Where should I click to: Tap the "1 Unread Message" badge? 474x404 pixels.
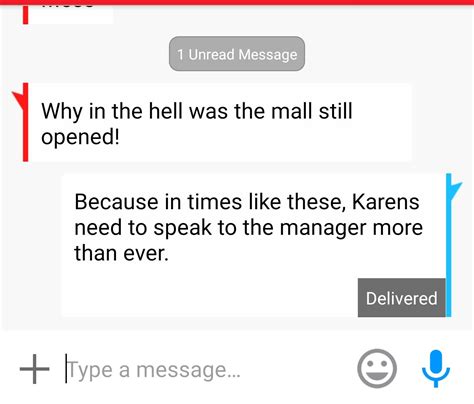pos(237,54)
